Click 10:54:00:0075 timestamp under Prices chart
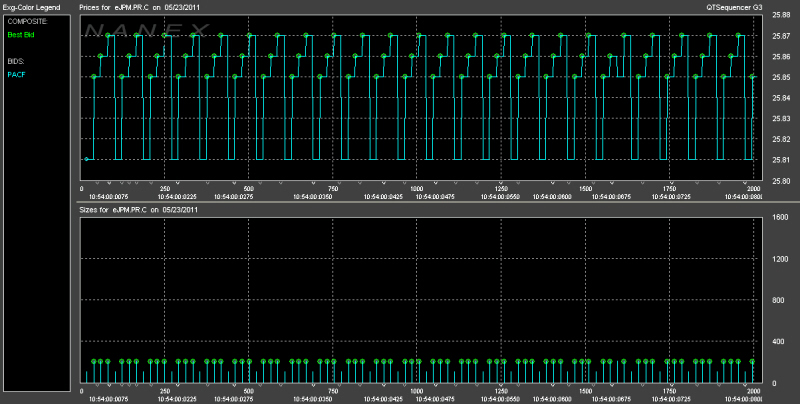This screenshot has width=800, height=404. click(109, 196)
